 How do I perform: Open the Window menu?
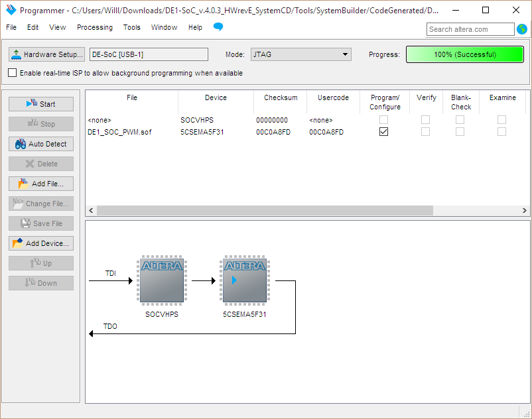pos(165,27)
